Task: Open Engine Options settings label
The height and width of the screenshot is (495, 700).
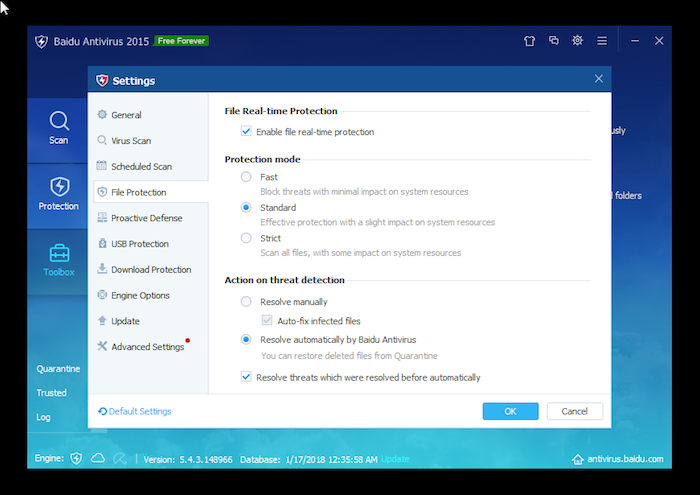Action: point(141,295)
